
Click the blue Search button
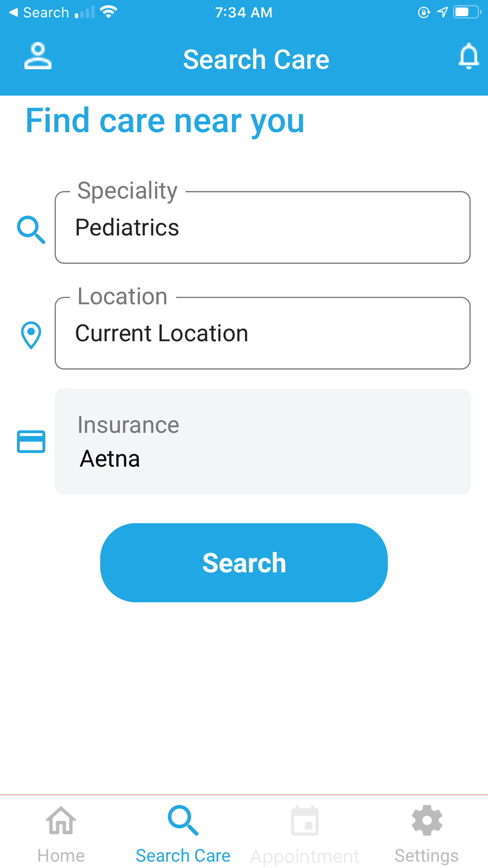pos(244,562)
